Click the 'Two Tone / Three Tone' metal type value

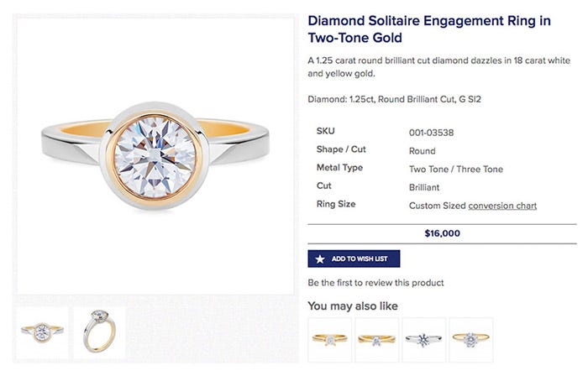455,169
